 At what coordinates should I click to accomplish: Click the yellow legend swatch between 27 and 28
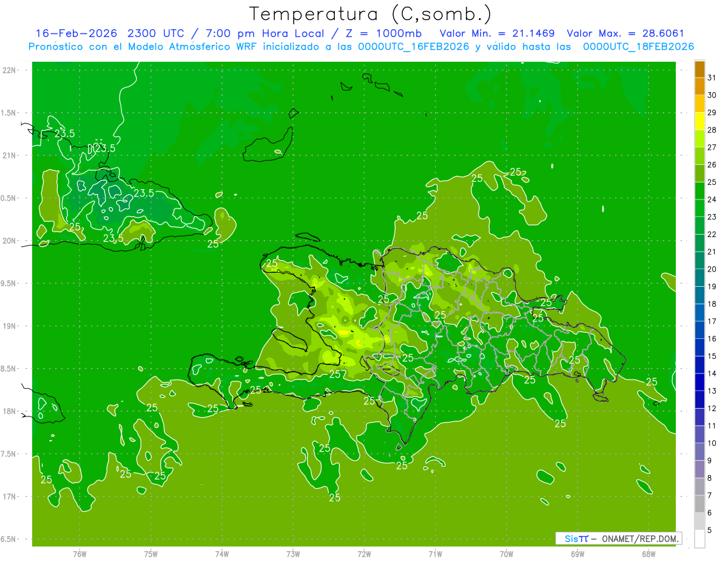pos(699,139)
